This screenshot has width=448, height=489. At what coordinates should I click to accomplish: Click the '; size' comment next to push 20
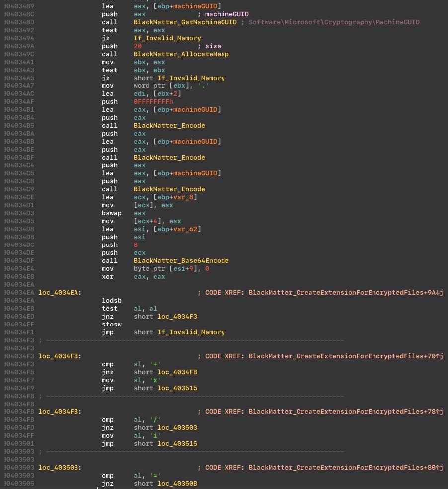pyautogui.click(x=209, y=46)
